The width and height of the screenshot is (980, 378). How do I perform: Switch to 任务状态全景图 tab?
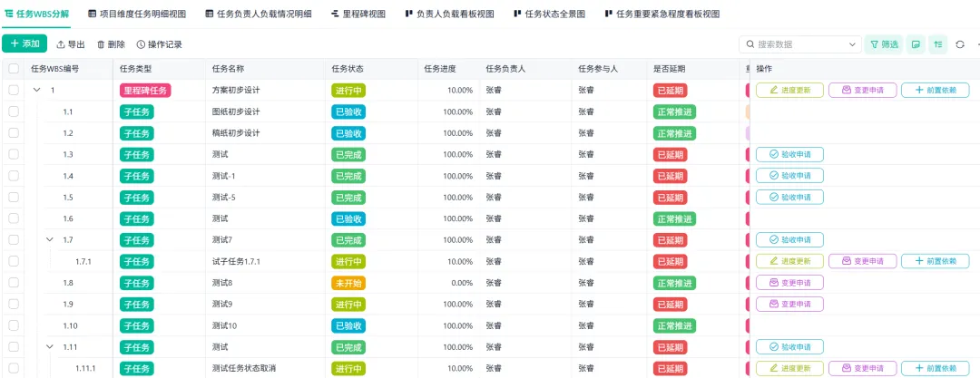tap(549, 14)
